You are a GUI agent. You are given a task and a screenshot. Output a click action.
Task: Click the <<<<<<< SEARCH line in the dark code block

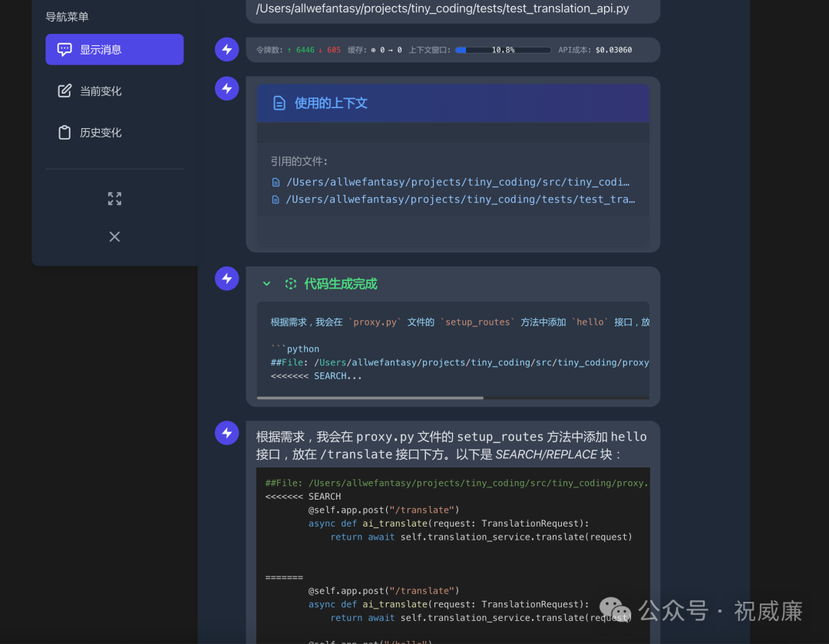click(303, 497)
